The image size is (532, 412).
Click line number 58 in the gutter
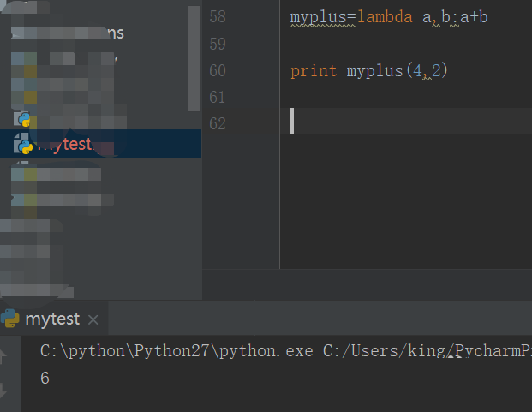point(217,16)
